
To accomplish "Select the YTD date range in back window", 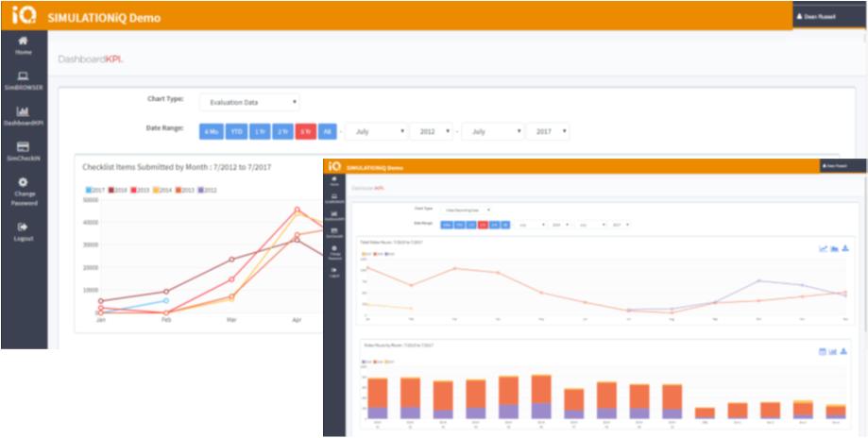I will coord(236,131).
